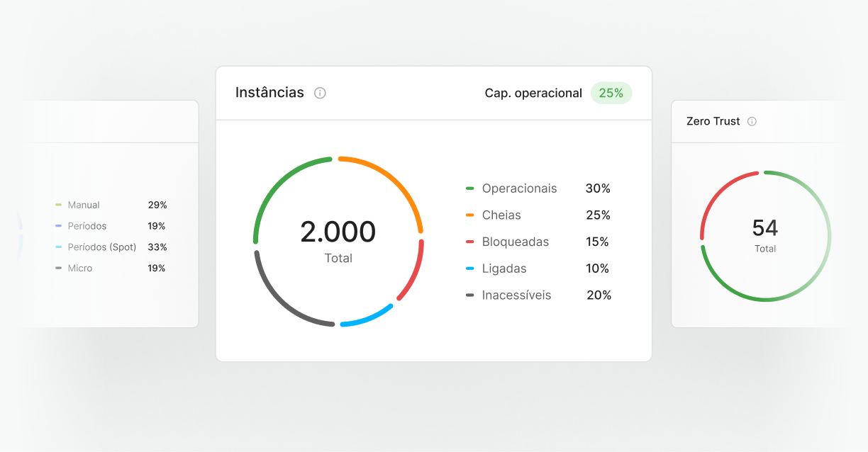Screen dimensions: 868x452
Task: Click the blue Ligadas legend color marker
Action: [x=469, y=269]
